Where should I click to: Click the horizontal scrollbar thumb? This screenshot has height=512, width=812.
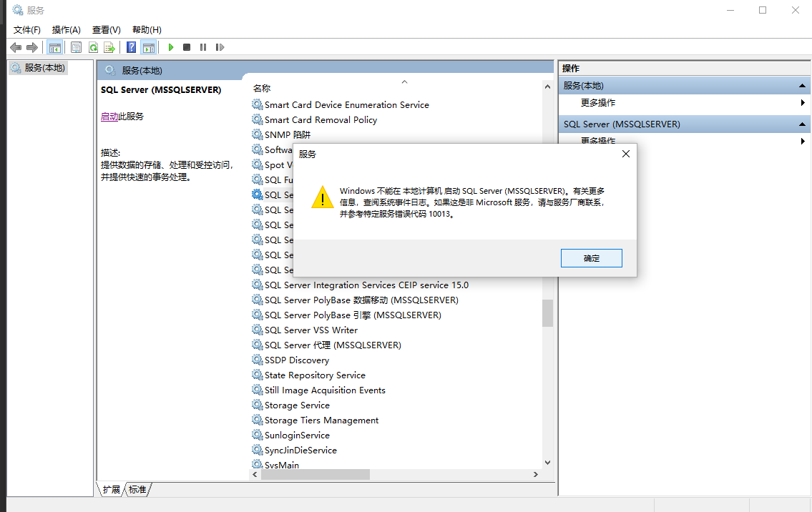point(315,474)
